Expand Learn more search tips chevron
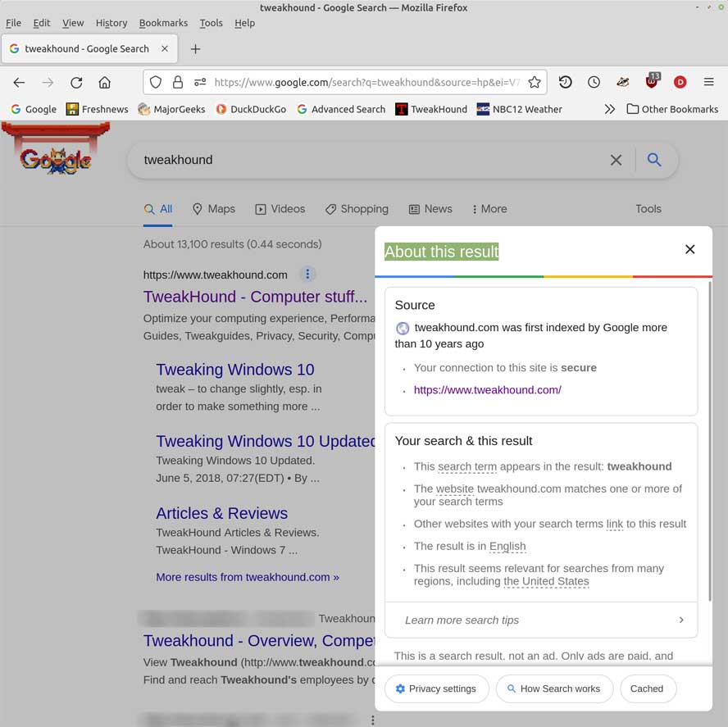This screenshot has width=728, height=727. coord(680,620)
